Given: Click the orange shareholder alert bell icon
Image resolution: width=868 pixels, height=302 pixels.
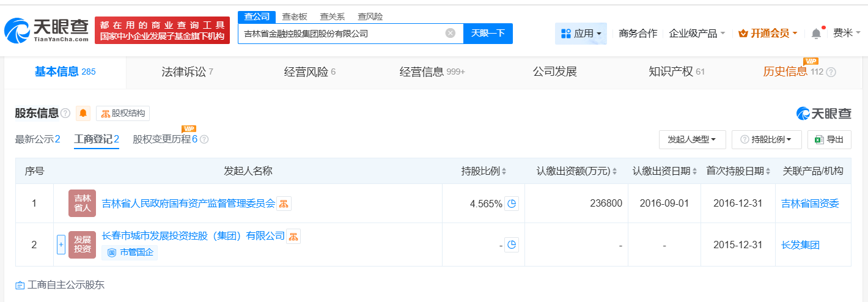Looking at the screenshot, I should coord(83,113).
